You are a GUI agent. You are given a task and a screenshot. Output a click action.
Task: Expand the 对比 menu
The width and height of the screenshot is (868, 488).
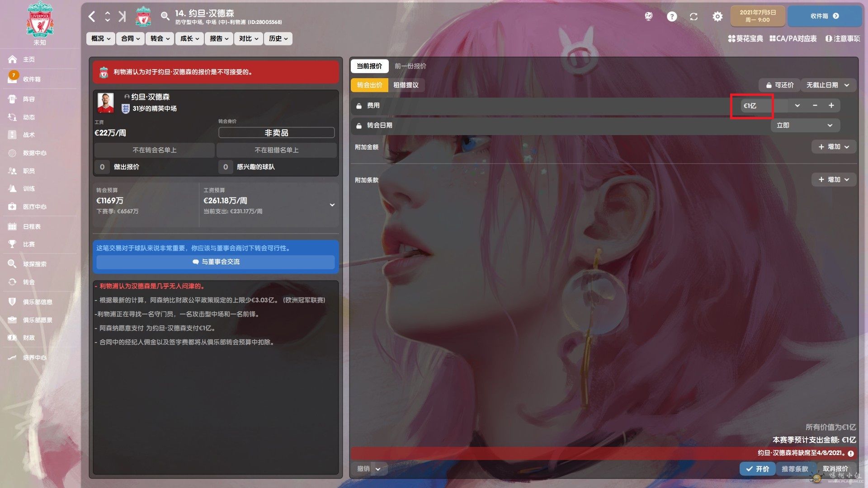(248, 38)
